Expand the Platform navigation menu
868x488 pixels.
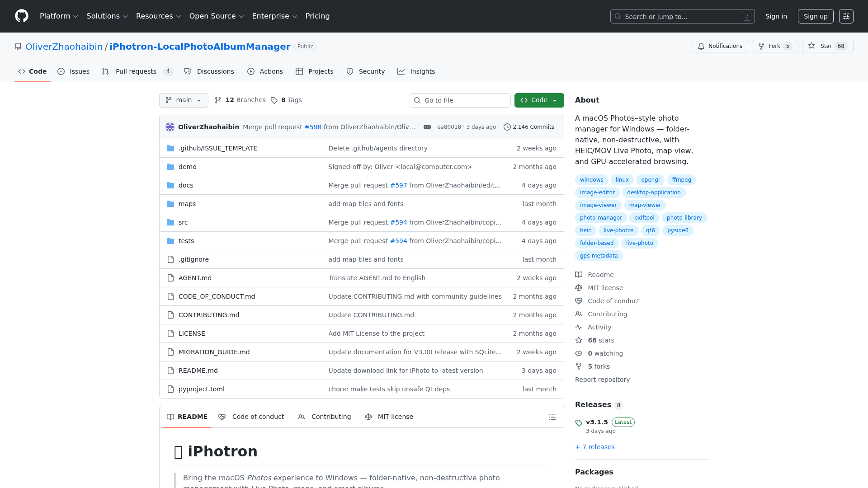59,16
